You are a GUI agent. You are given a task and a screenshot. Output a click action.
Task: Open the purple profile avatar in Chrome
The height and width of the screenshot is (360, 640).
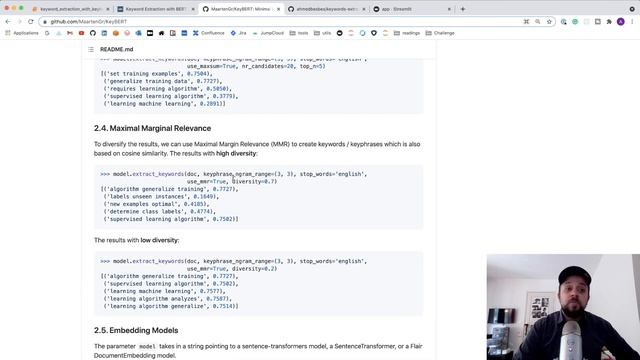tap(620, 22)
